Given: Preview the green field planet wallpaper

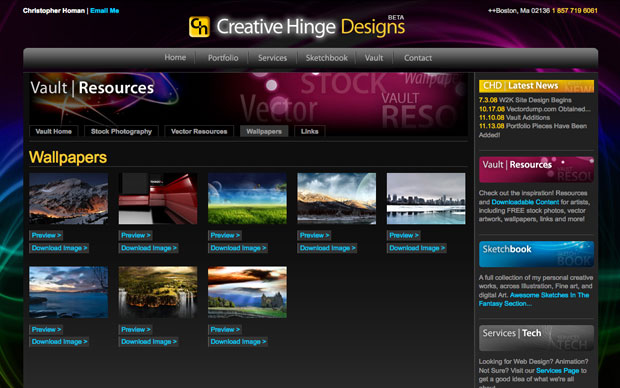Looking at the screenshot, I should tap(225, 235).
